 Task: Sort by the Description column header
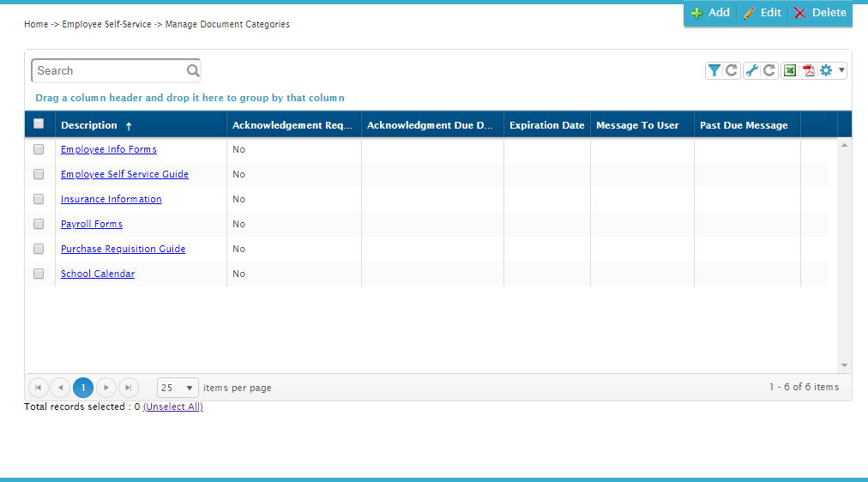point(89,125)
